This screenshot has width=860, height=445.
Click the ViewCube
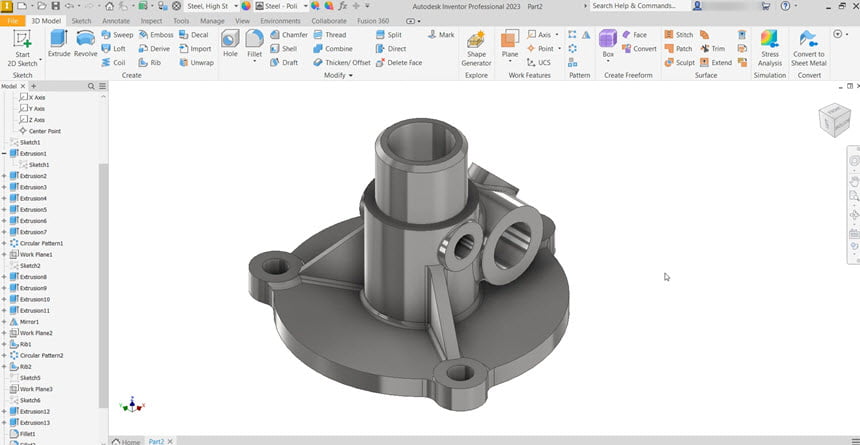[x=834, y=120]
